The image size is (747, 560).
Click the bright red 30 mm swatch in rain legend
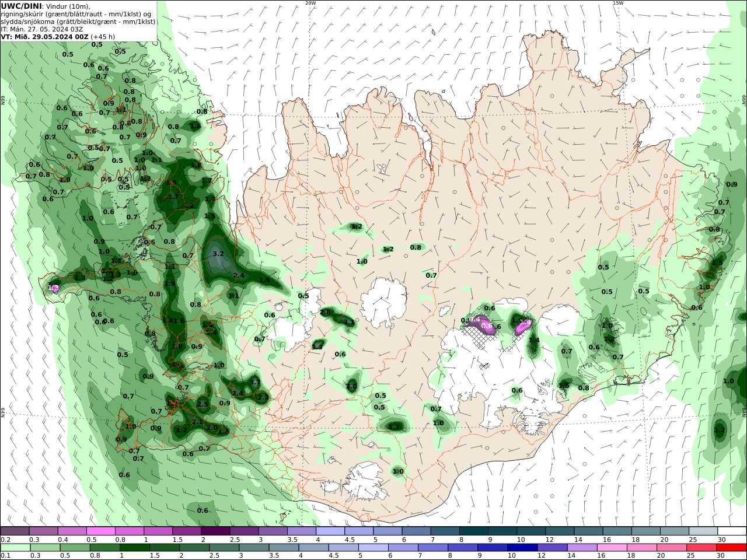[731, 548]
